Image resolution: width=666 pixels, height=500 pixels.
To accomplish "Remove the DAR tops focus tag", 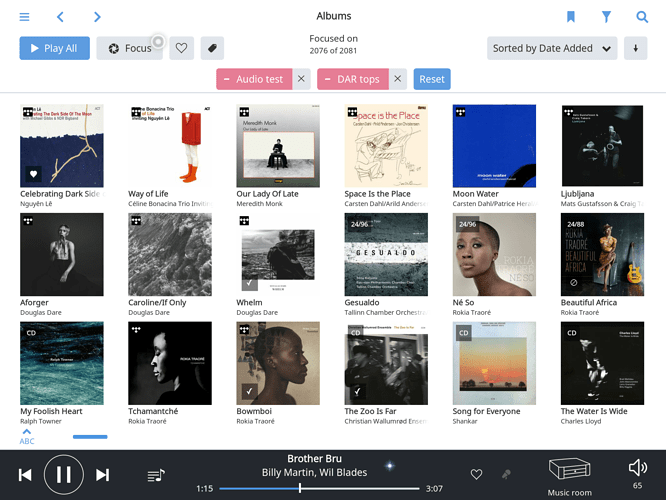I will point(398,79).
